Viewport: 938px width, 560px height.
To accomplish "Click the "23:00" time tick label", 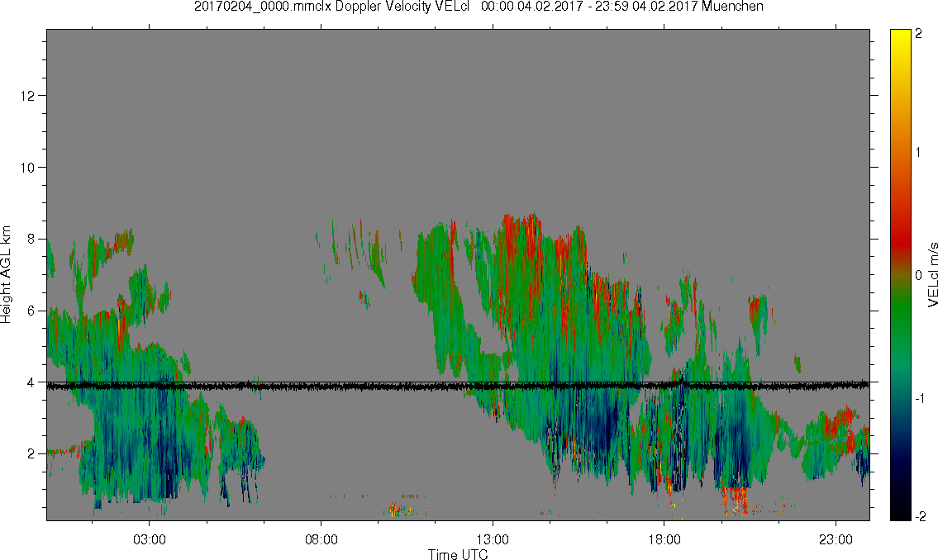I will click(x=836, y=539).
